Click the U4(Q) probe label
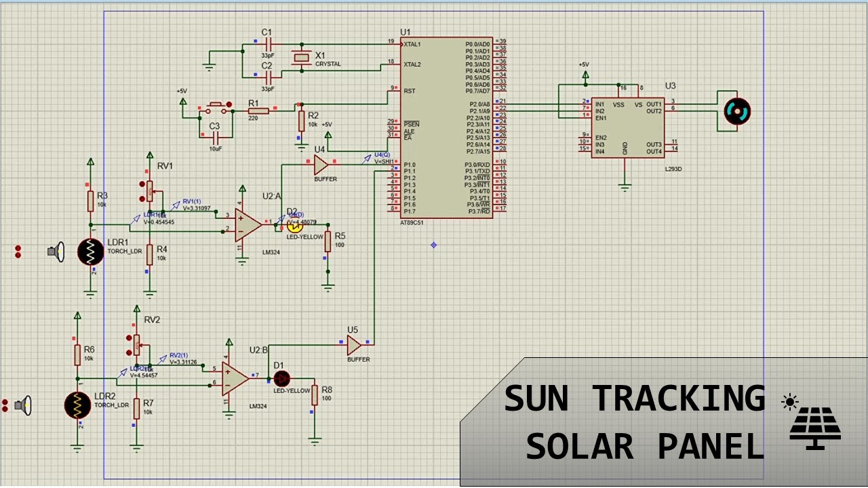 click(382, 155)
